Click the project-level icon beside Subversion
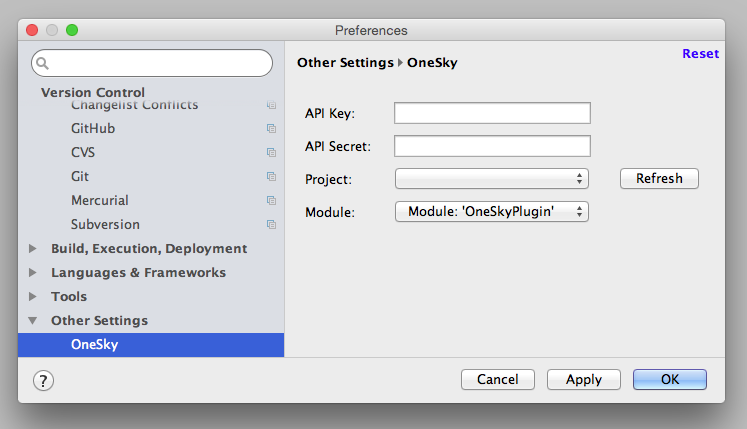Viewport: 747px width, 429px height. (x=271, y=225)
